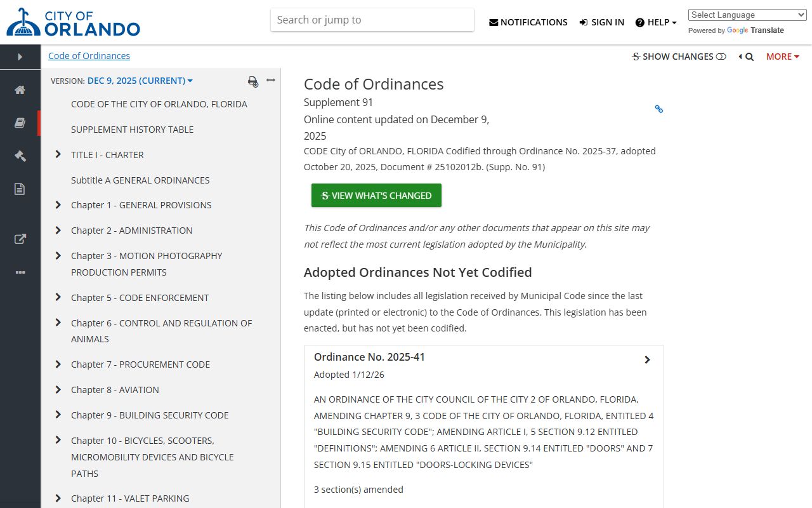
Task: Copy the section link chain icon
Action: 658,109
